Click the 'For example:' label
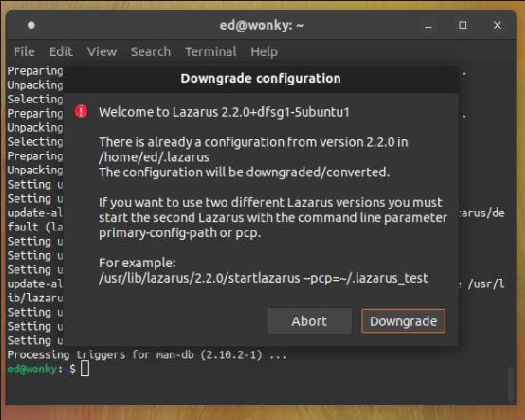The width and height of the screenshot is (525, 420). click(137, 263)
